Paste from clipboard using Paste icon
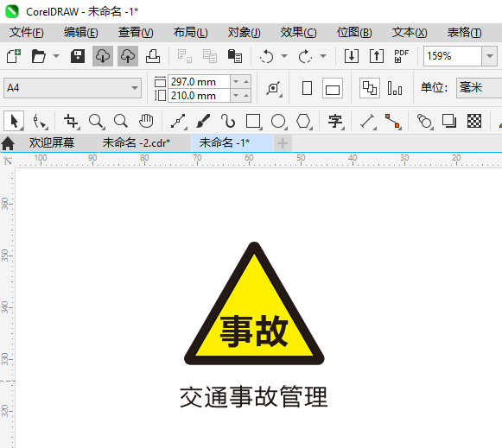 pyautogui.click(x=235, y=56)
